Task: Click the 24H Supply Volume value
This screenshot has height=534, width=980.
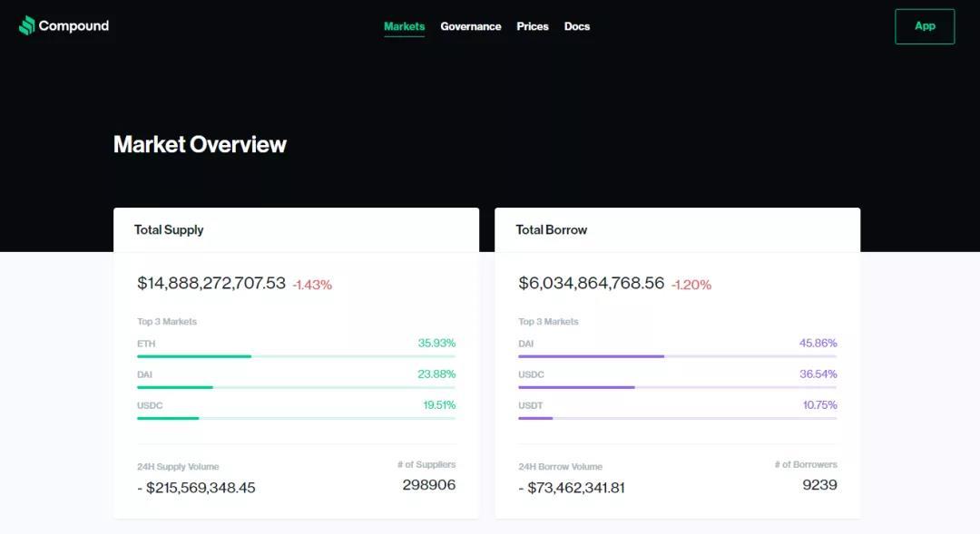Action: click(196, 488)
